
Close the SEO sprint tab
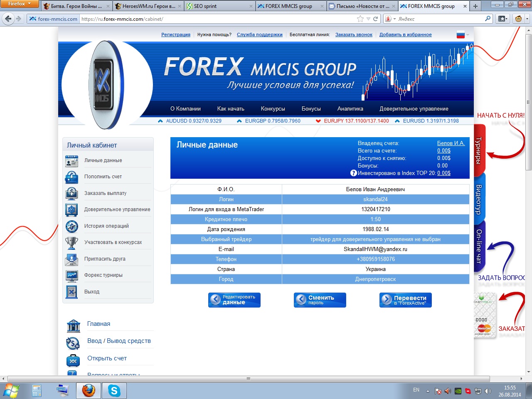tap(251, 6)
